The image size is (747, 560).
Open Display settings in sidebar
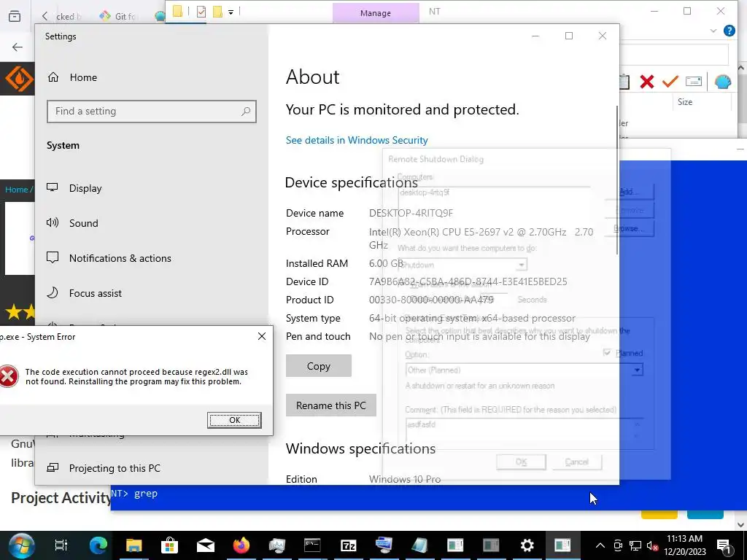tap(74, 188)
